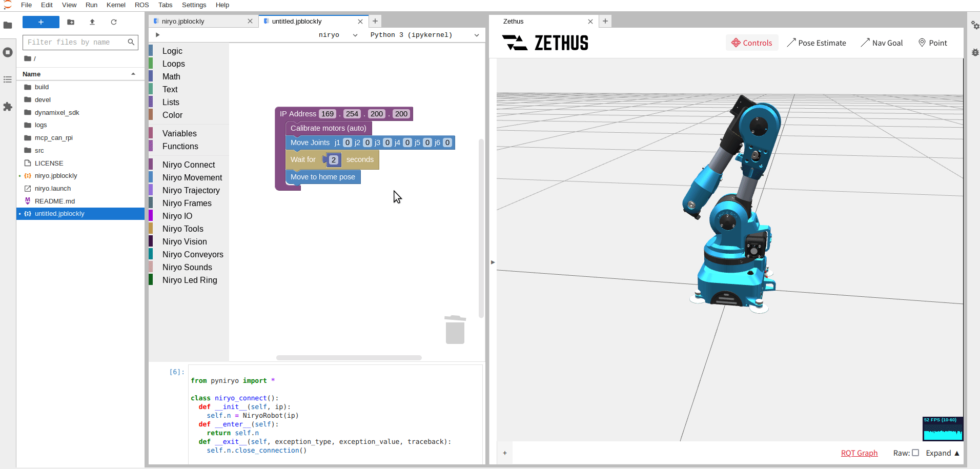The height and width of the screenshot is (469, 980).
Task: Open the property inspector gears icon
Action: 975,25
